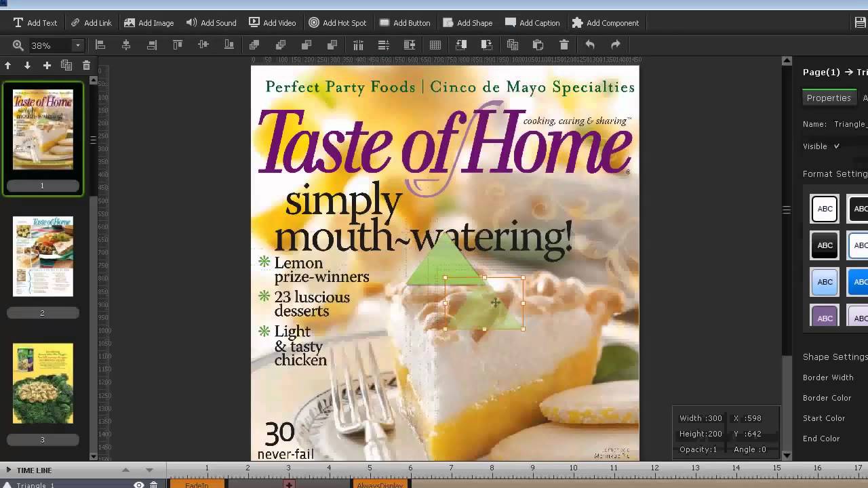Click Add Sound in the toolbar
Viewport: 868px width, 488px height.
click(211, 22)
